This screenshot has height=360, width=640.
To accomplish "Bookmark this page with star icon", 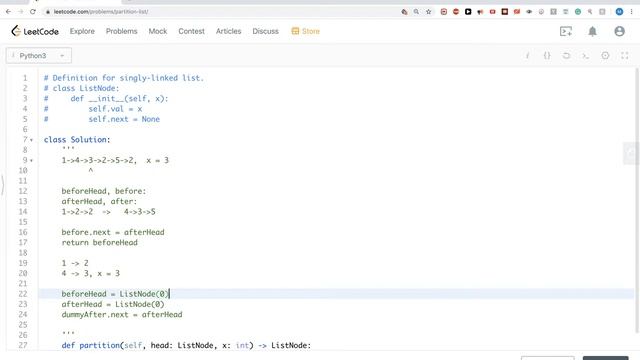I will click(x=429, y=12).
